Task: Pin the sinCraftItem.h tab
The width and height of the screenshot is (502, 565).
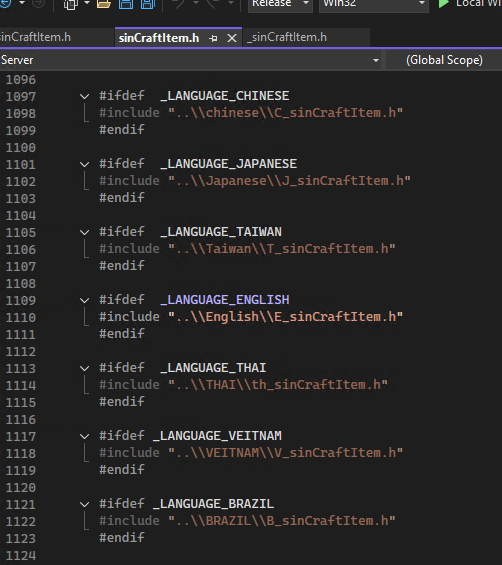Action: coord(213,38)
